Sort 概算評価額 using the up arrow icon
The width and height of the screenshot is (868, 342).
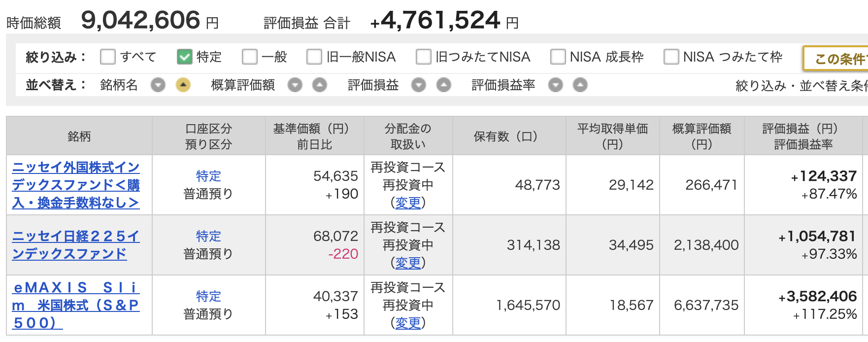tap(320, 85)
